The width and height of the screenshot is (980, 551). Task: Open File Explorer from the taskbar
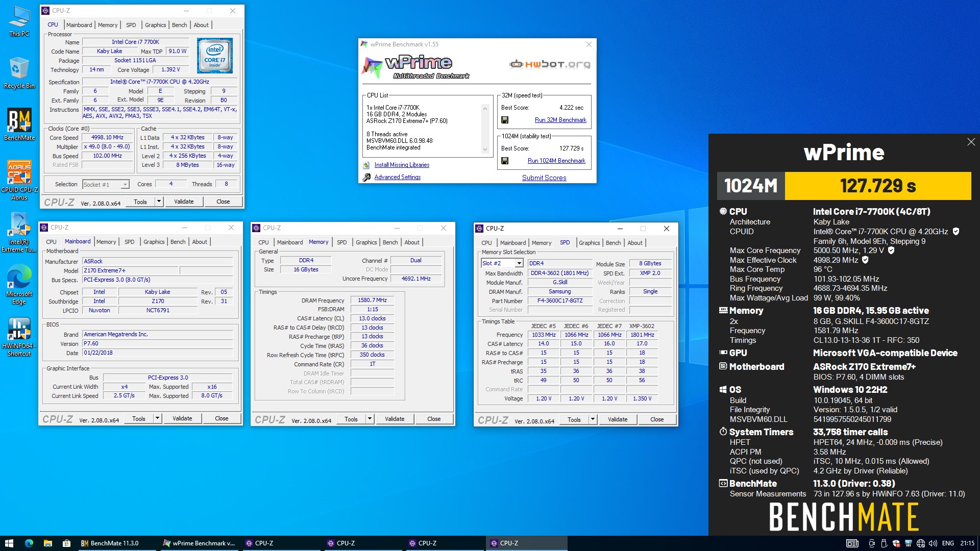pyautogui.click(x=47, y=543)
